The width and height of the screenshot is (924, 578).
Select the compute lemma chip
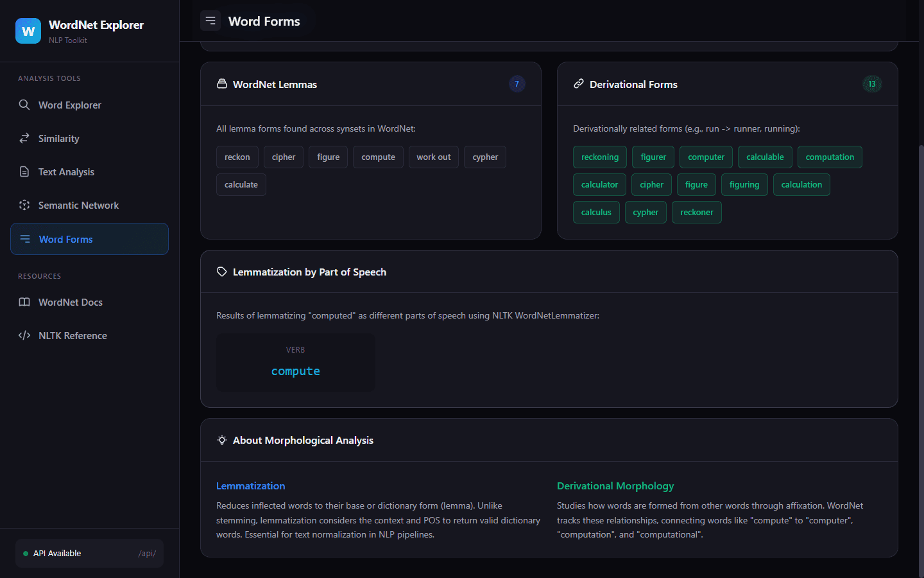click(378, 157)
